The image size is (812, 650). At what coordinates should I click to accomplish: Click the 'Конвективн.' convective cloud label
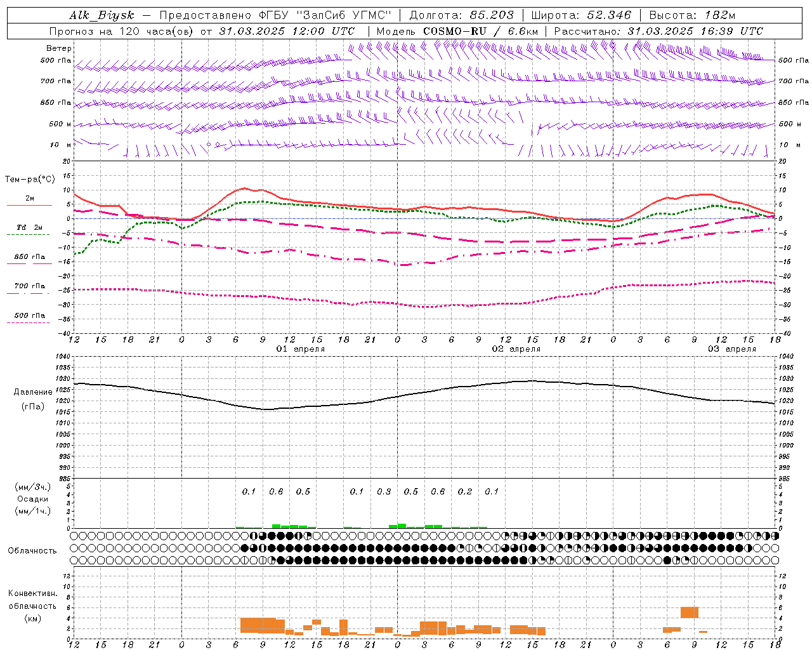click(33, 594)
